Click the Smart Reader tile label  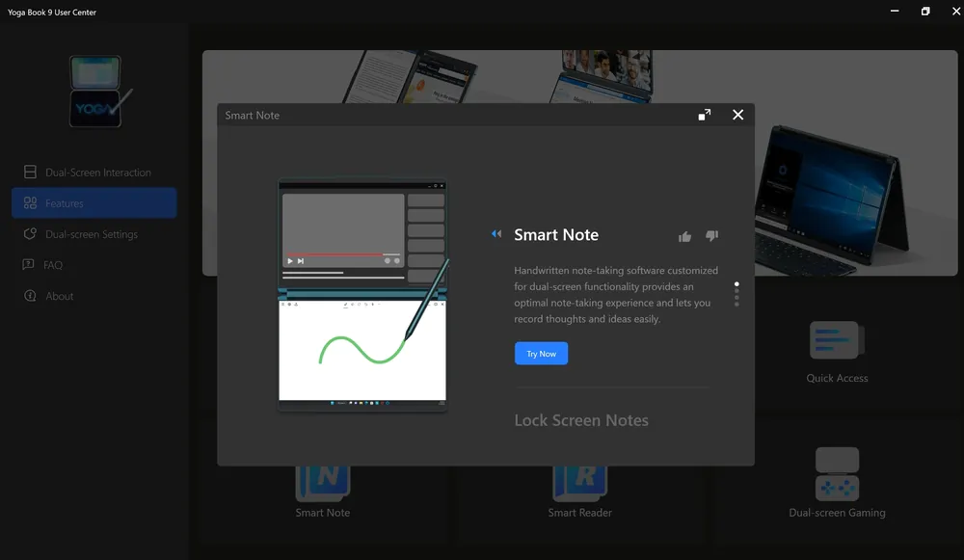pos(579,513)
